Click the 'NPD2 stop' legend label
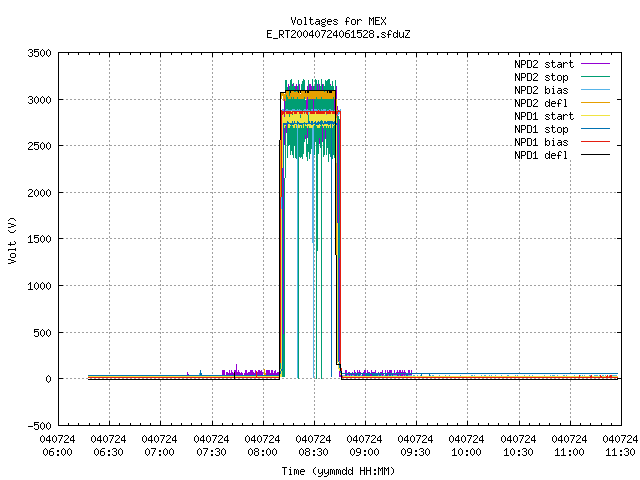Screen dimensions: 640x480 [x=541, y=77]
